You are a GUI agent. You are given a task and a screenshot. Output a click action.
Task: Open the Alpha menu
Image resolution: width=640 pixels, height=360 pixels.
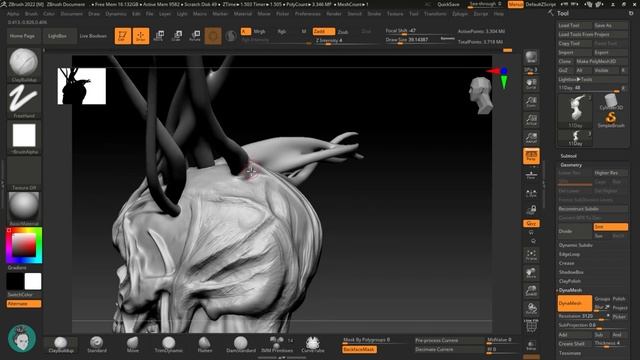coord(13,14)
